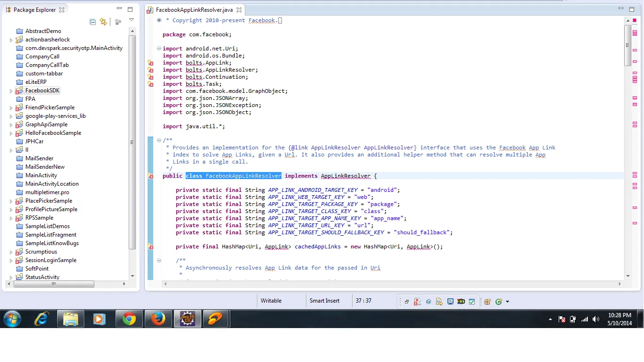Viewport: 644px width, 362px height.
Task: Click error marker beside import bolts.Continuation
Action: point(151,77)
